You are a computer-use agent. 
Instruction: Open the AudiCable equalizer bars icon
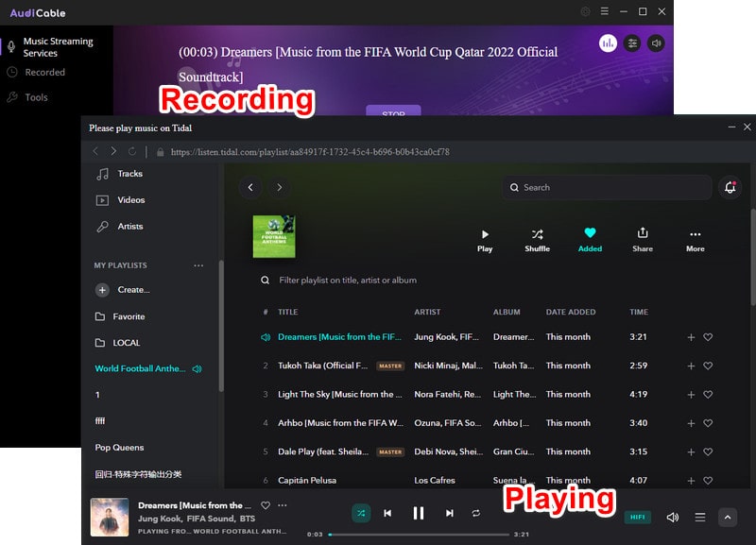point(608,43)
